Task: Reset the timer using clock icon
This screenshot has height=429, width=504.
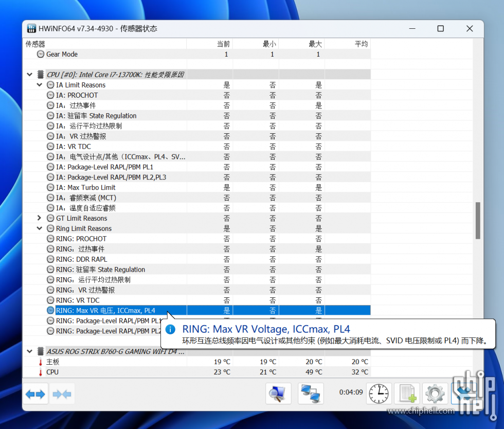Action: [x=379, y=394]
